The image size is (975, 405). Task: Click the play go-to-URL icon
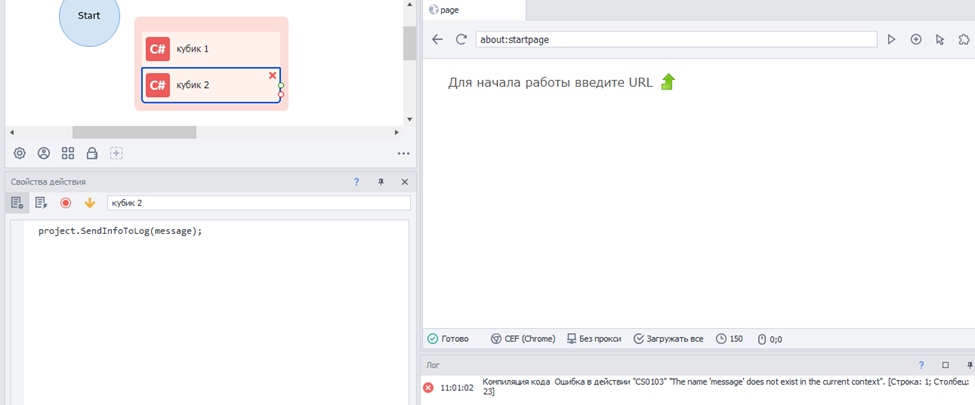pos(891,39)
